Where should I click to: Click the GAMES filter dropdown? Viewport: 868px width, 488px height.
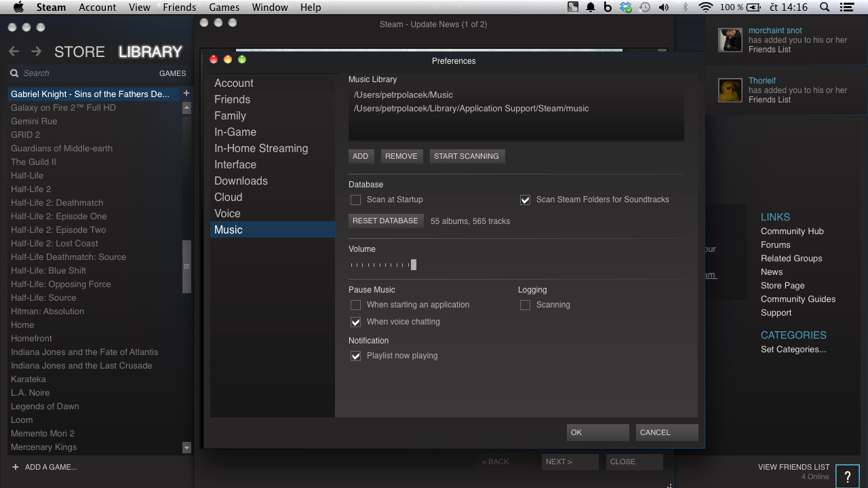172,73
